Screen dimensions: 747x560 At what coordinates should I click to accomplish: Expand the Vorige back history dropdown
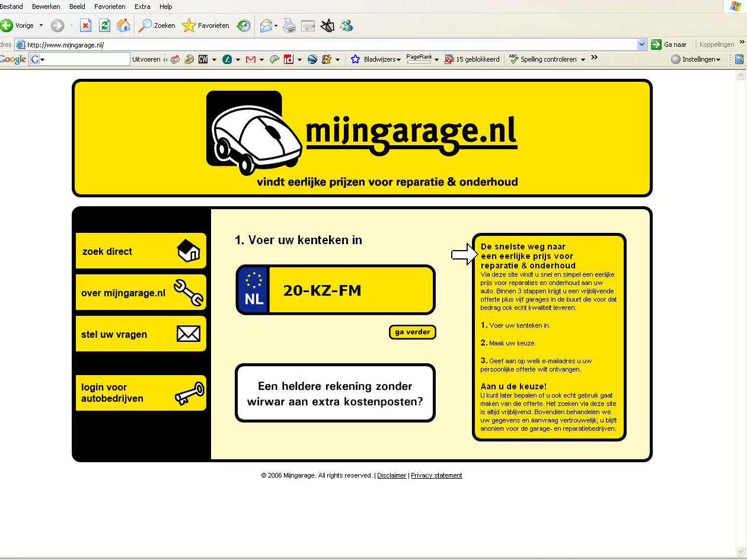(41, 25)
